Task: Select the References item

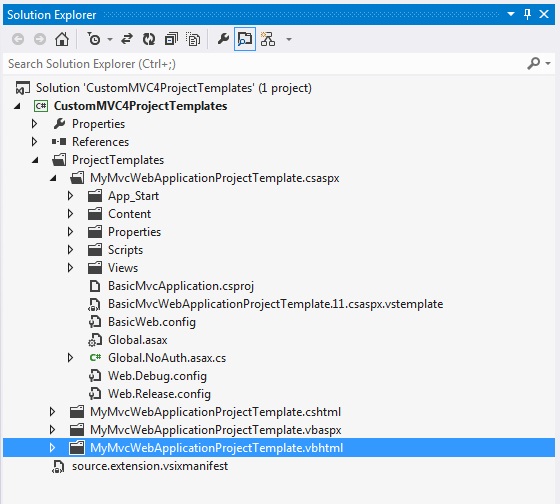Action: tap(100, 142)
